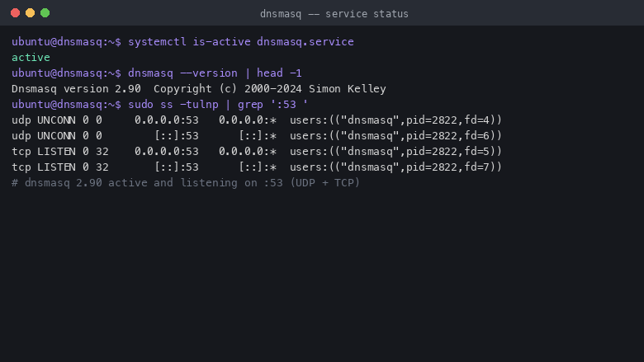Click the comment line '# dnsmasq 2.90 active and listening'
The height and width of the screenshot is (362, 644).
point(186,183)
